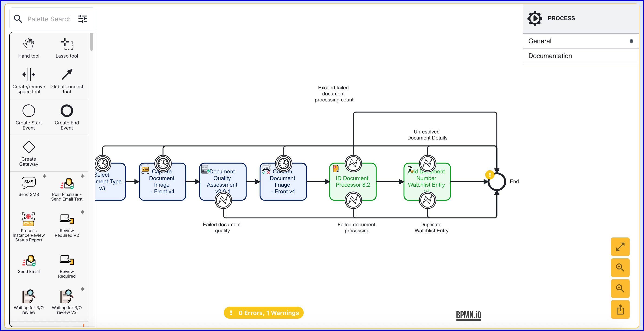Toggle fullscreen with the expand arrows button
This screenshot has height=331, width=644.
(x=620, y=247)
